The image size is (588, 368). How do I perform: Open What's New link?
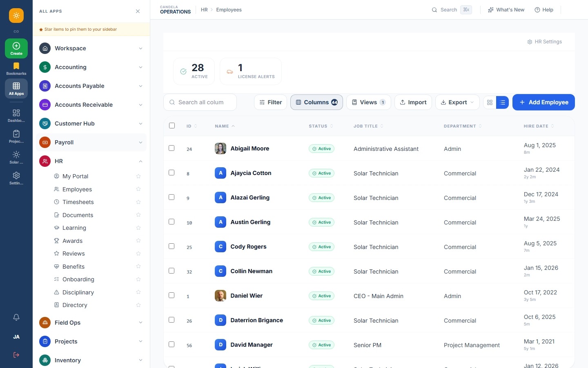506,10
